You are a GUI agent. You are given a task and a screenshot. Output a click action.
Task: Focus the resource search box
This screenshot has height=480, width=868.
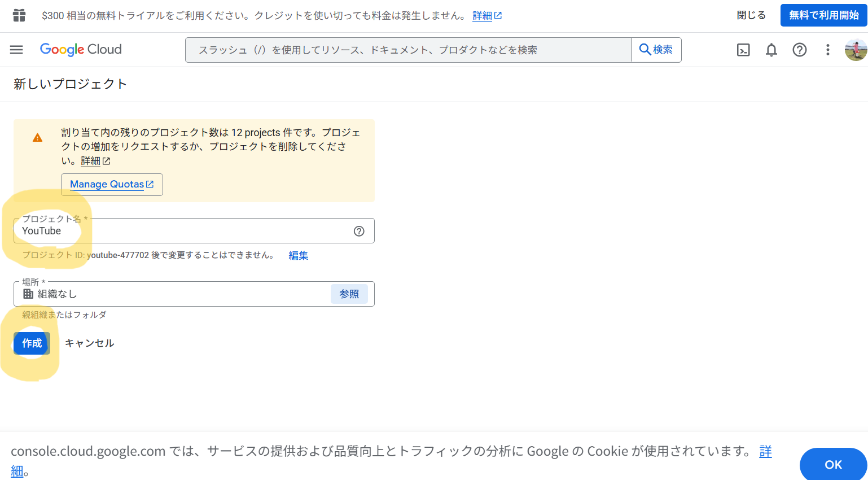pos(407,50)
